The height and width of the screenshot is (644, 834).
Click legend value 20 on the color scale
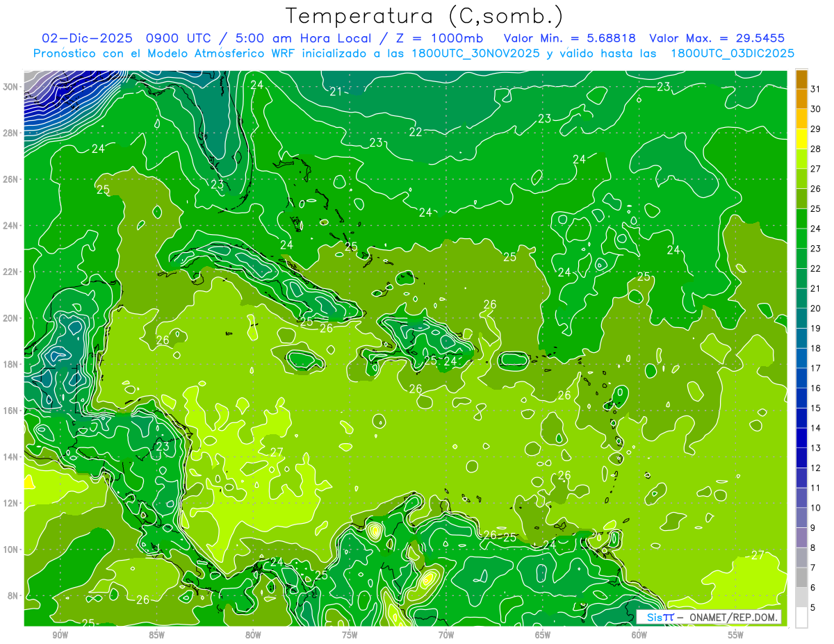pyautogui.click(x=815, y=308)
